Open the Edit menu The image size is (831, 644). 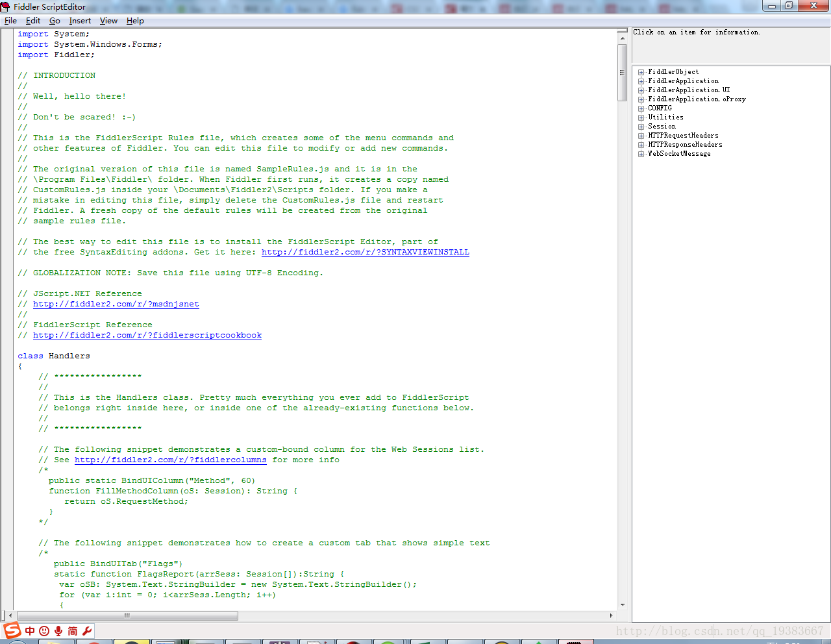click(33, 21)
